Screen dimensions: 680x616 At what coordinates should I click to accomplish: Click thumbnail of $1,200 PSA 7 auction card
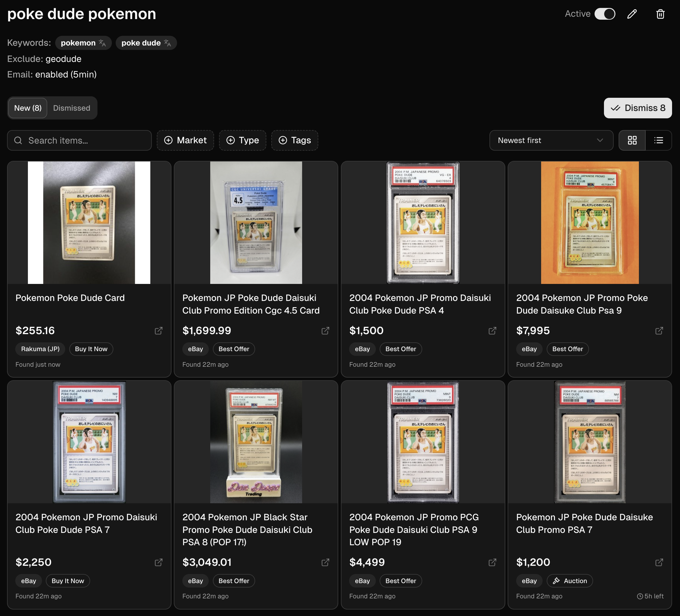[x=590, y=442]
